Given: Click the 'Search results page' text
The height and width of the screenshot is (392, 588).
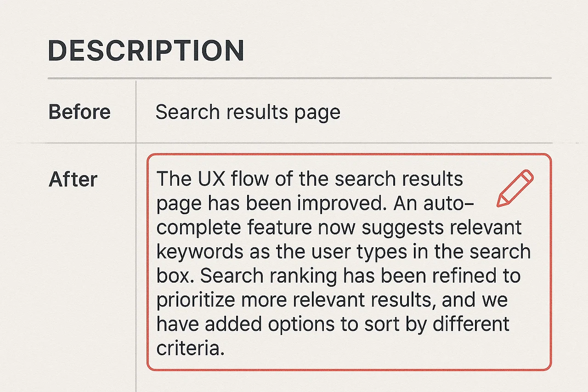Looking at the screenshot, I should [x=248, y=112].
